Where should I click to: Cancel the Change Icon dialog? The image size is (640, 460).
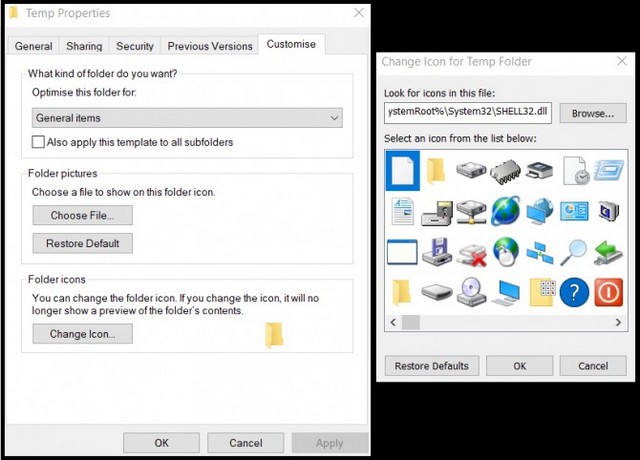593,366
